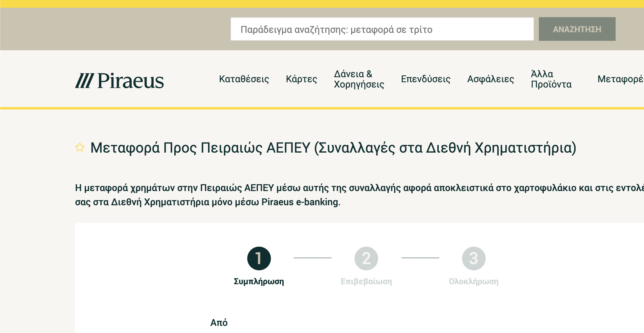Focus the search field with example placeholder

[x=382, y=29]
